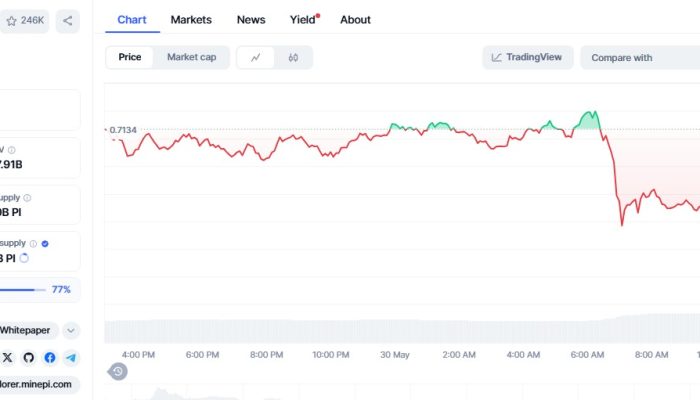
Task: Click the verified badge beside supply
Action: coord(45,243)
